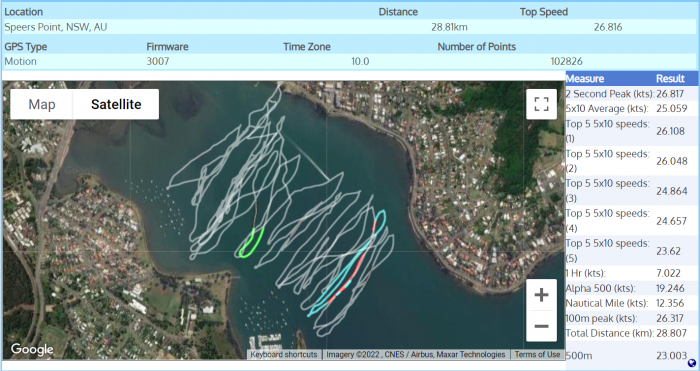Zoom out of the map

point(541,326)
